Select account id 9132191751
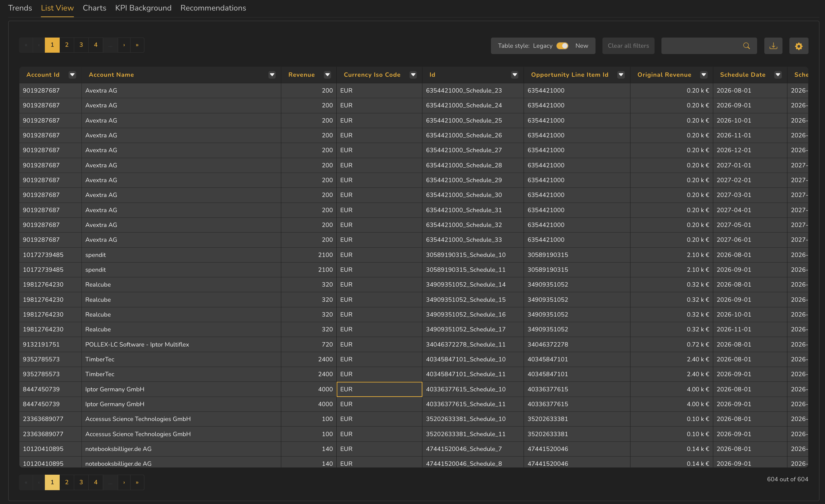825x504 pixels. pos(50,345)
